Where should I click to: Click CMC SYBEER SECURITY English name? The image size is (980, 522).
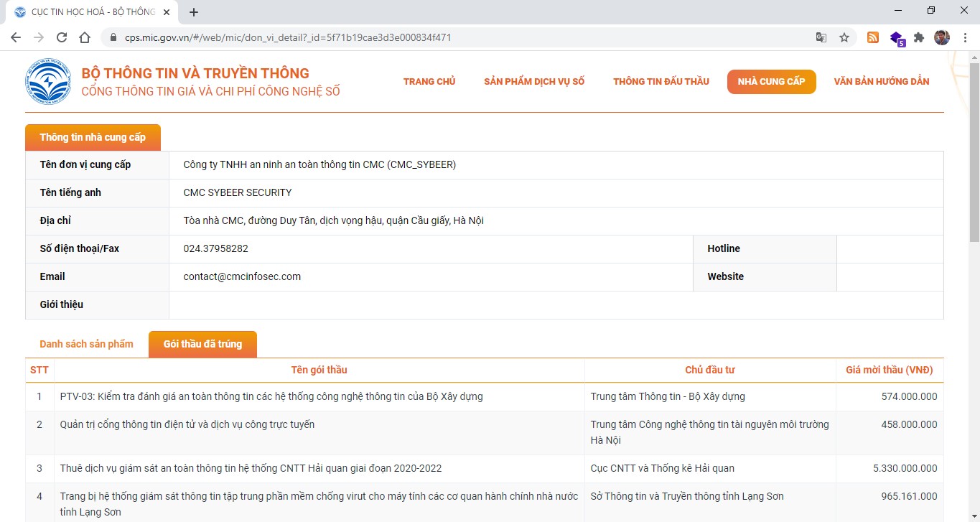click(238, 192)
